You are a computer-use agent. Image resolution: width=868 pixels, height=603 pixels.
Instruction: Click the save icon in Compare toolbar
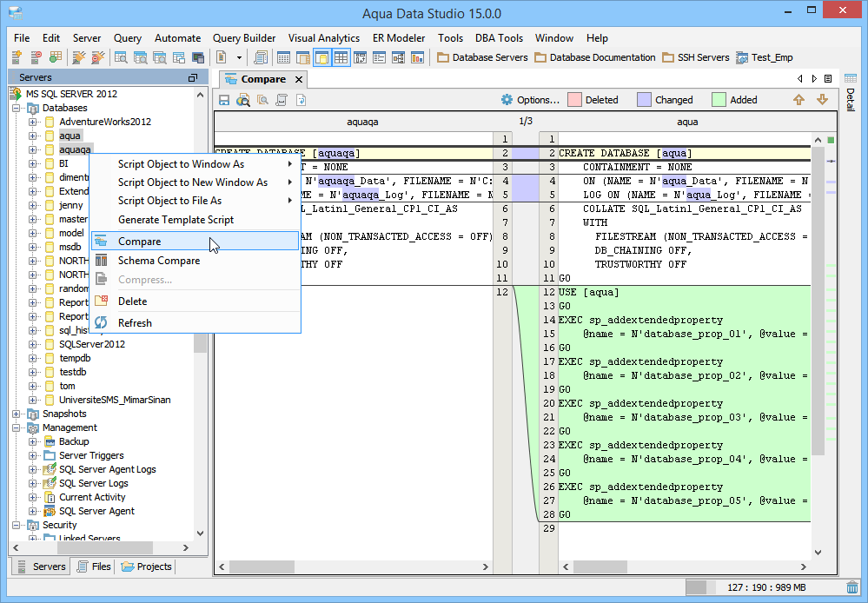click(224, 100)
